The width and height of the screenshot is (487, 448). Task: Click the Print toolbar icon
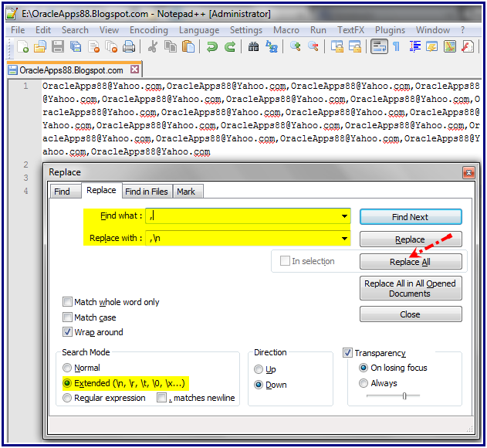129,46
